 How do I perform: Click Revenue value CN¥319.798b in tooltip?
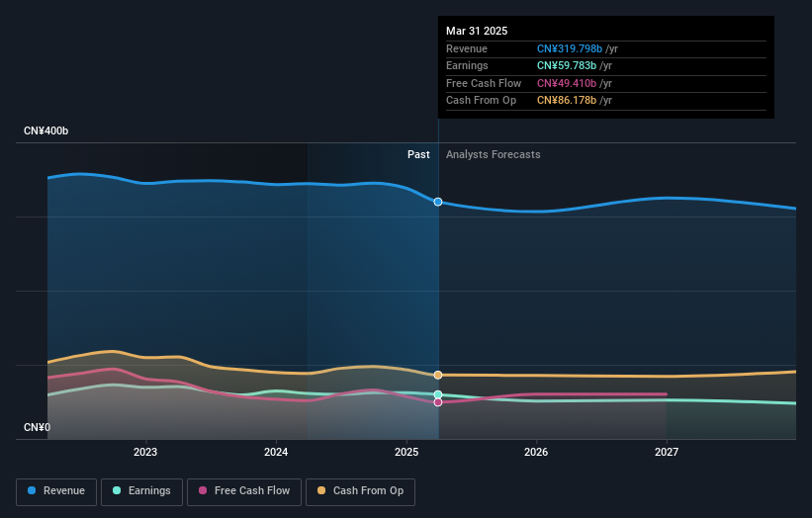click(x=570, y=48)
